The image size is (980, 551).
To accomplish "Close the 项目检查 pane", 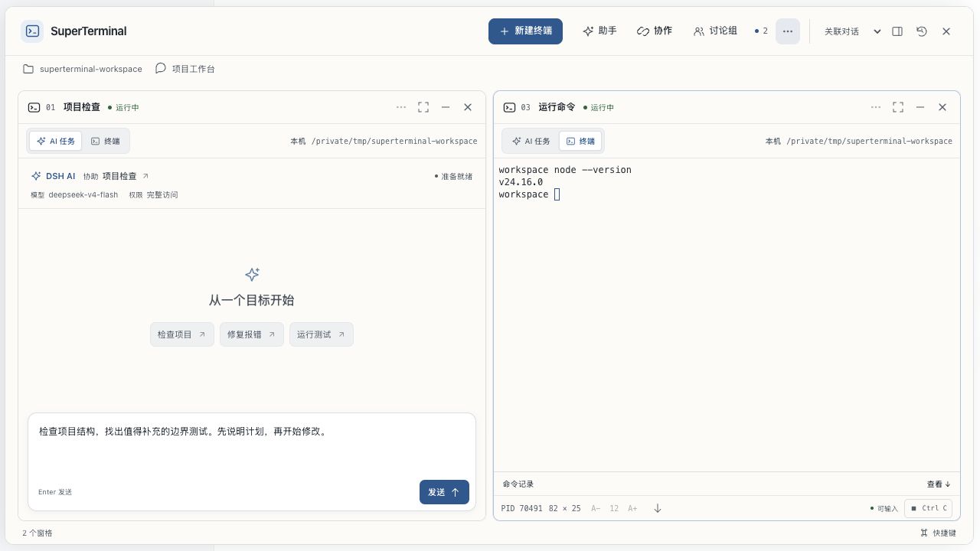I will (468, 107).
